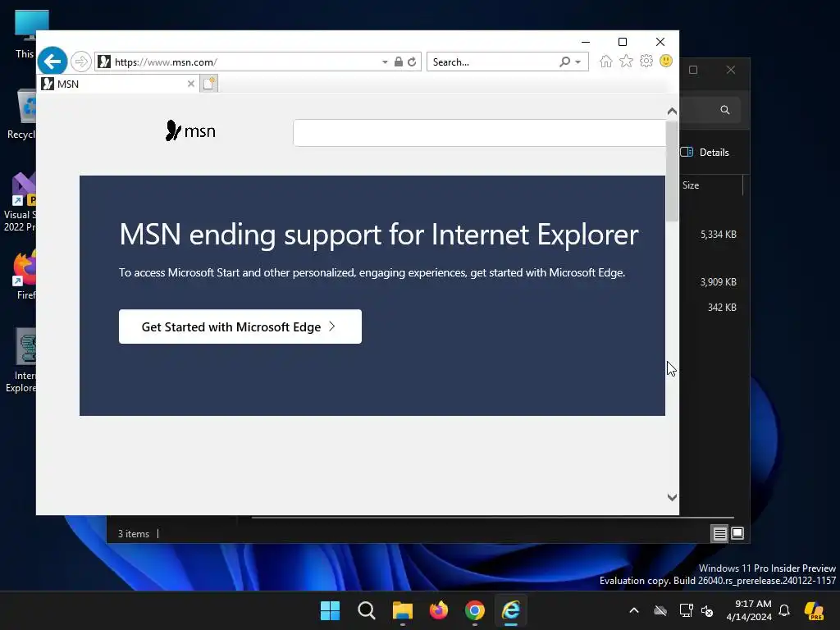Click the network display icon in the tray
Image resolution: width=840 pixels, height=630 pixels.
(686, 610)
